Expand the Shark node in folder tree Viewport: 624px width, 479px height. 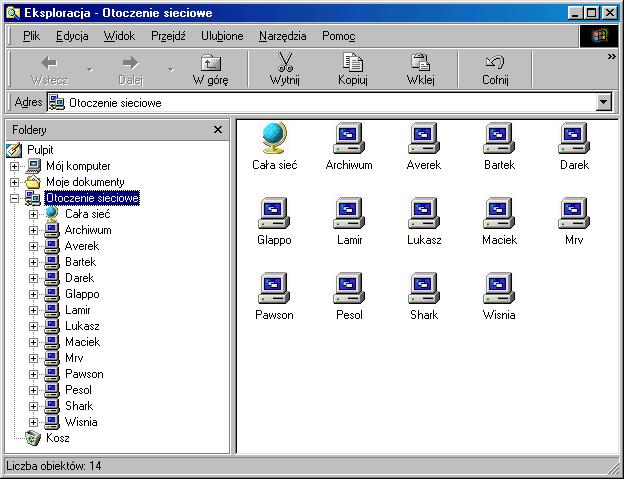pos(34,406)
